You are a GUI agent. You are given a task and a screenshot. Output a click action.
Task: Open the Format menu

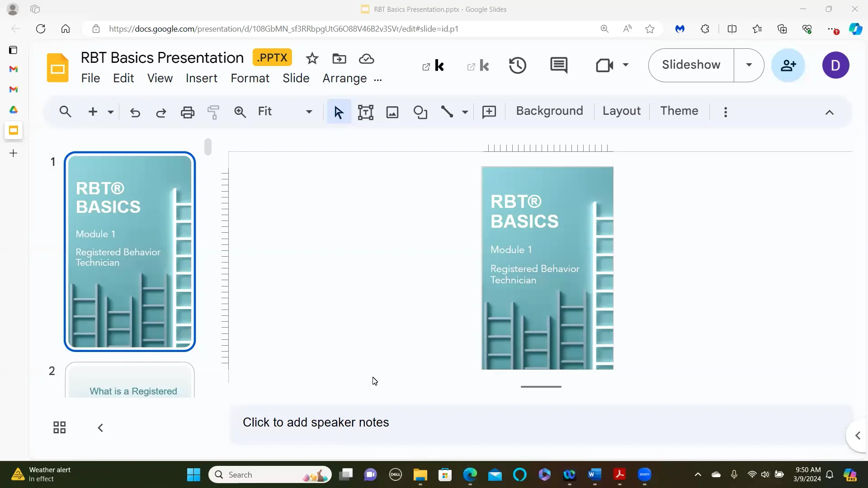click(x=251, y=78)
